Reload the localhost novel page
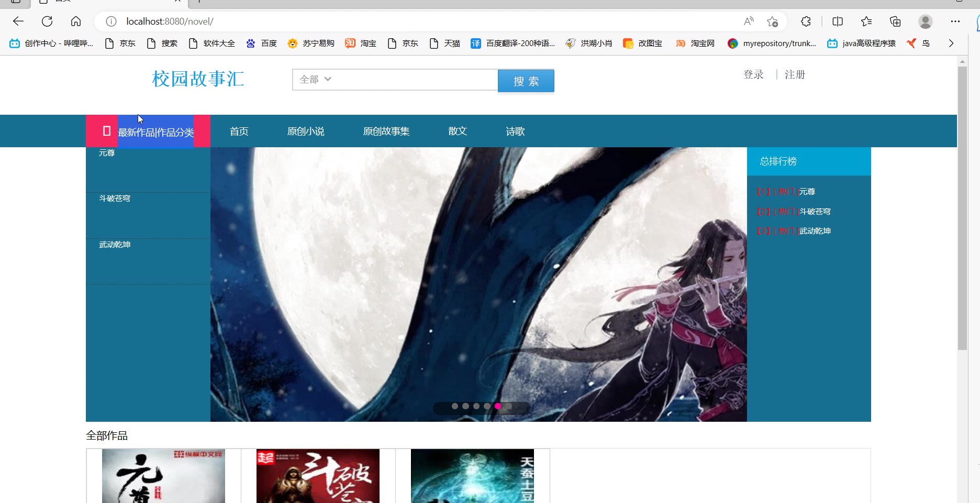 47,21
